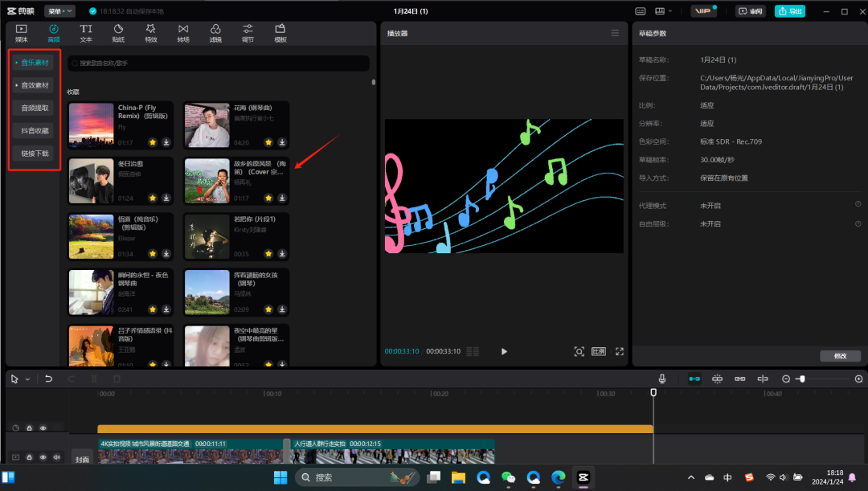
Task: Toggle favorite star on 花海 (钢琴曲)
Action: click(268, 142)
